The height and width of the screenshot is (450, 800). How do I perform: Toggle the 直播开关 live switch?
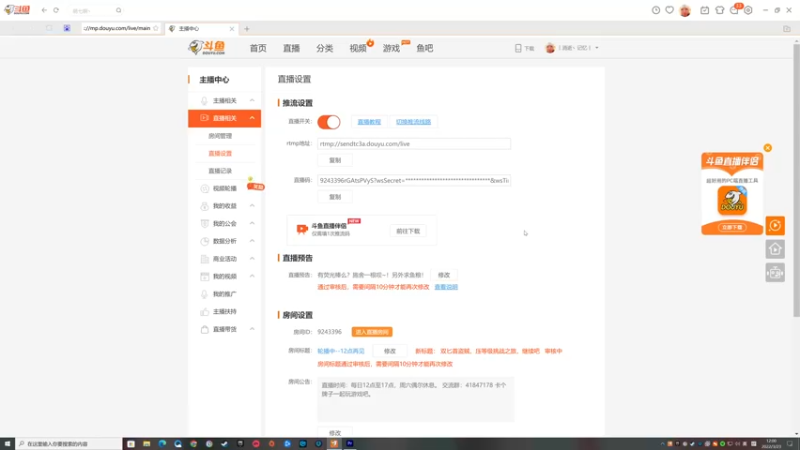click(329, 122)
